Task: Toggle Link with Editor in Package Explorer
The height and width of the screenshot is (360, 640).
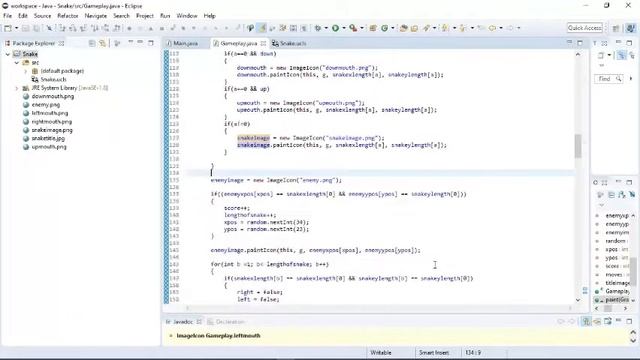Action: pyautogui.click(x=102, y=43)
